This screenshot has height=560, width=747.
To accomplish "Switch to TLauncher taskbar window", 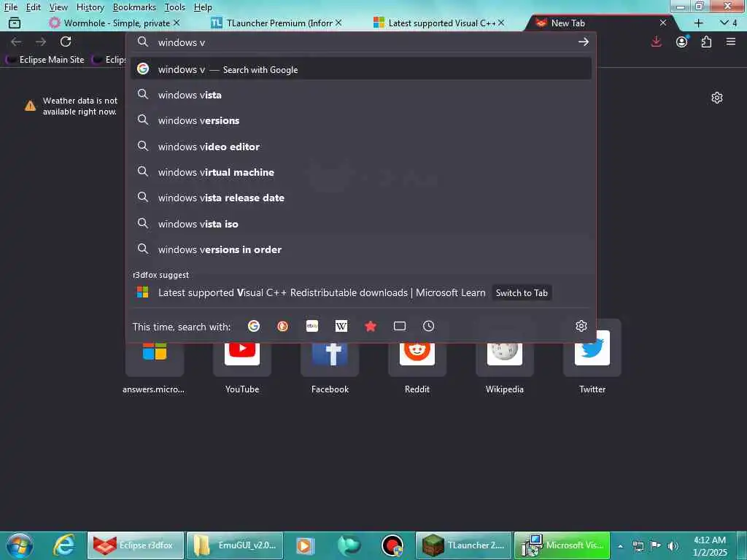I will click(463, 545).
